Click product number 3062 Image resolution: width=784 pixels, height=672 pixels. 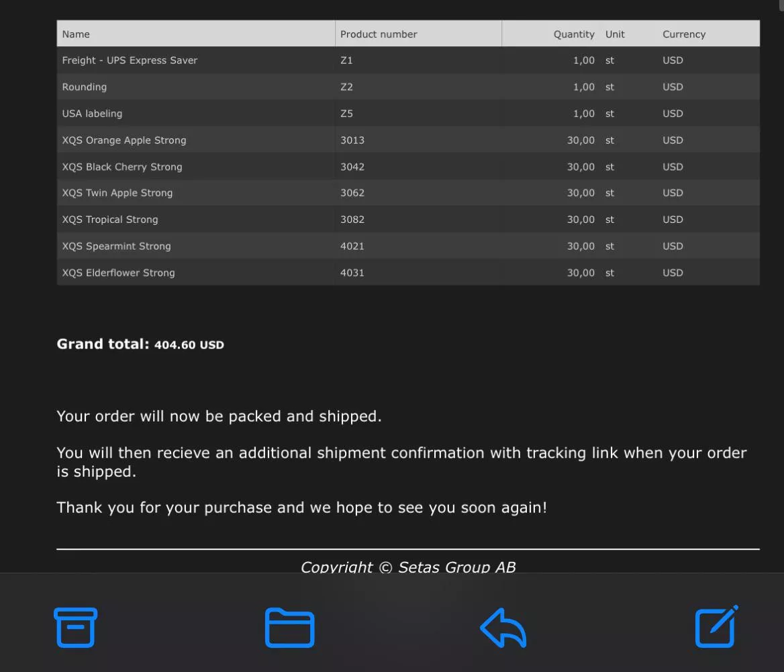point(352,193)
